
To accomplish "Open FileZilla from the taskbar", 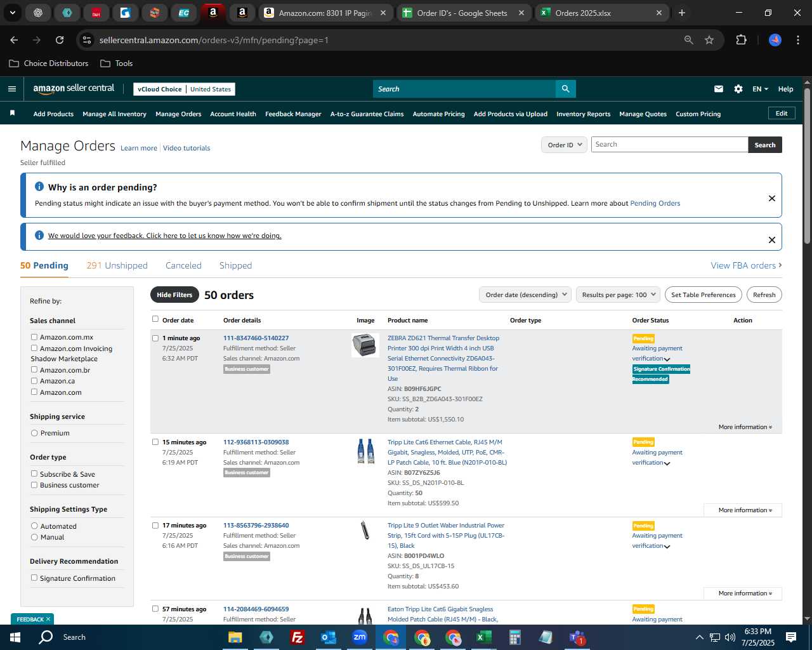I will click(297, 637).
